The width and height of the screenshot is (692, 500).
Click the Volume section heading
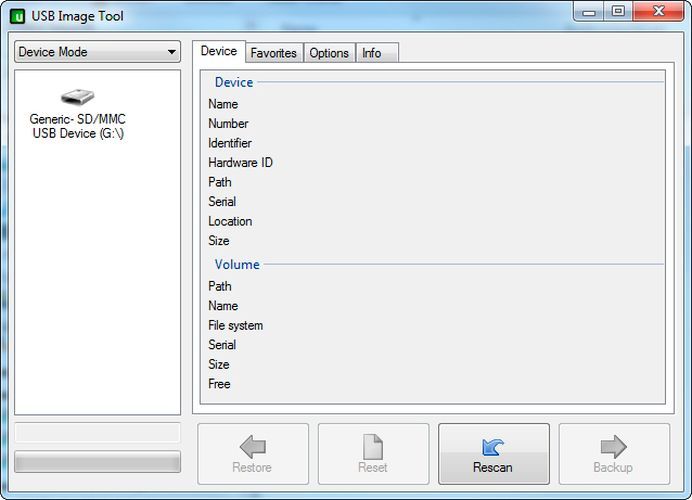click(x=237, y=264)
